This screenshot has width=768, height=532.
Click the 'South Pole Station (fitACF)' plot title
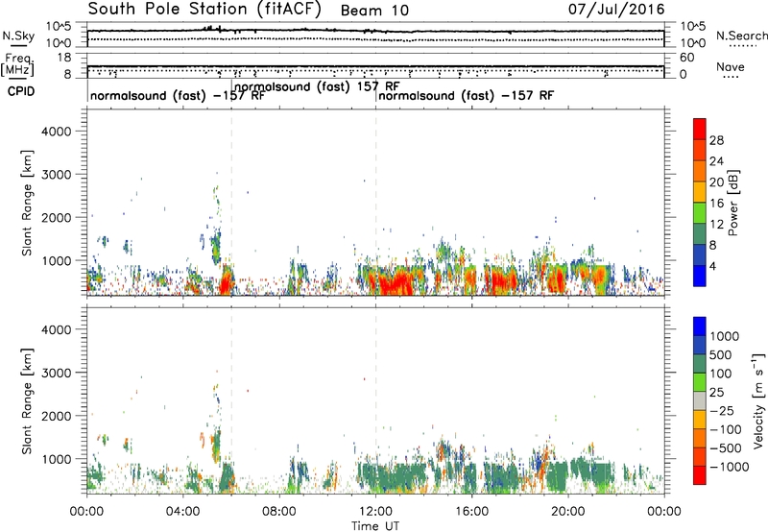204,10
